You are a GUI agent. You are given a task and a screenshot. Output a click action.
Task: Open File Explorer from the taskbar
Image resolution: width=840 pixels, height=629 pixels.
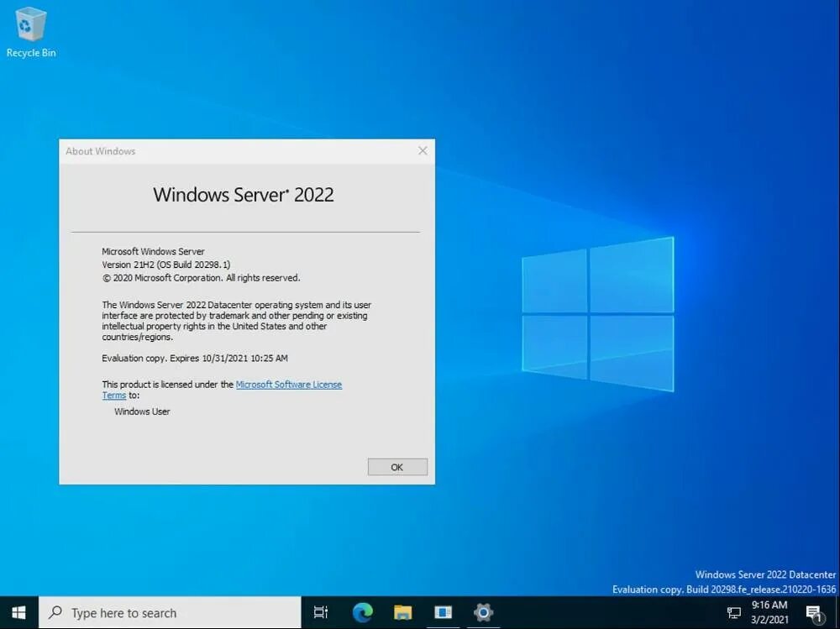pos(403,612)
